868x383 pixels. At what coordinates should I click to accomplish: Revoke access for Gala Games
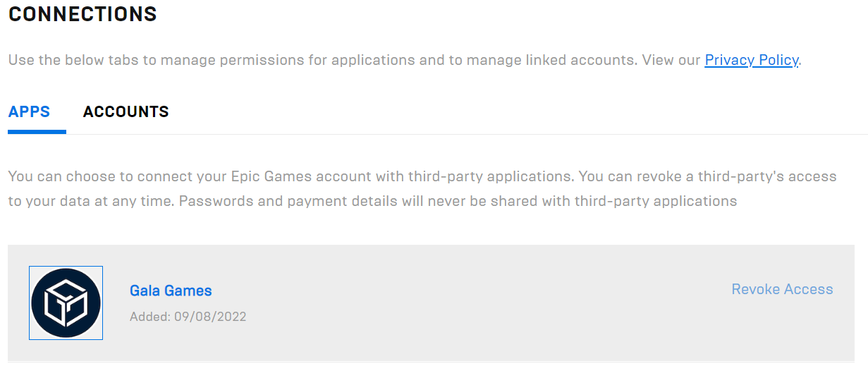pos(782,289)
